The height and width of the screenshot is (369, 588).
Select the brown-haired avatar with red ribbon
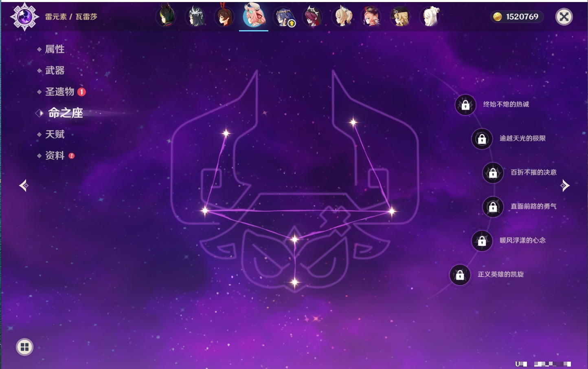(224, 17)
